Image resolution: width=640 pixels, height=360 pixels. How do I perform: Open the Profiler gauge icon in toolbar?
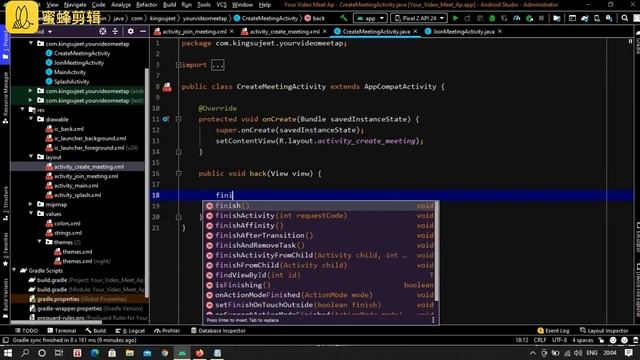(x=517, y=18)
